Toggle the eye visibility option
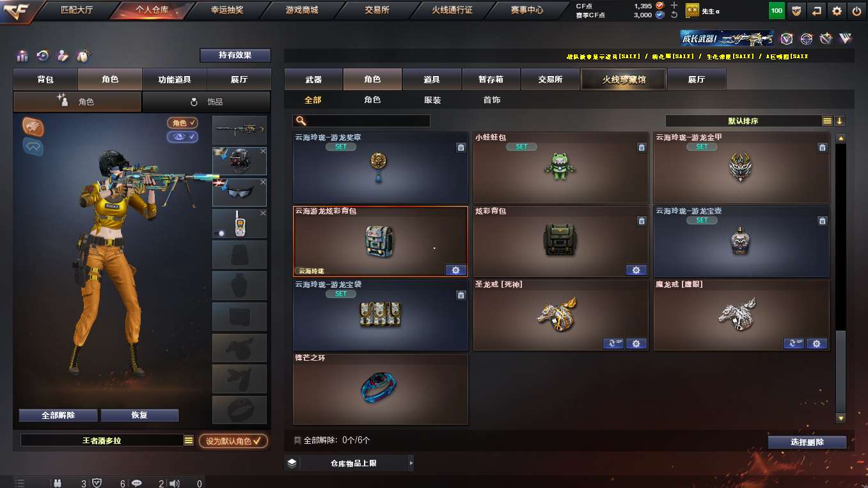This screenshot has width=868, height=488. point(183,137)
